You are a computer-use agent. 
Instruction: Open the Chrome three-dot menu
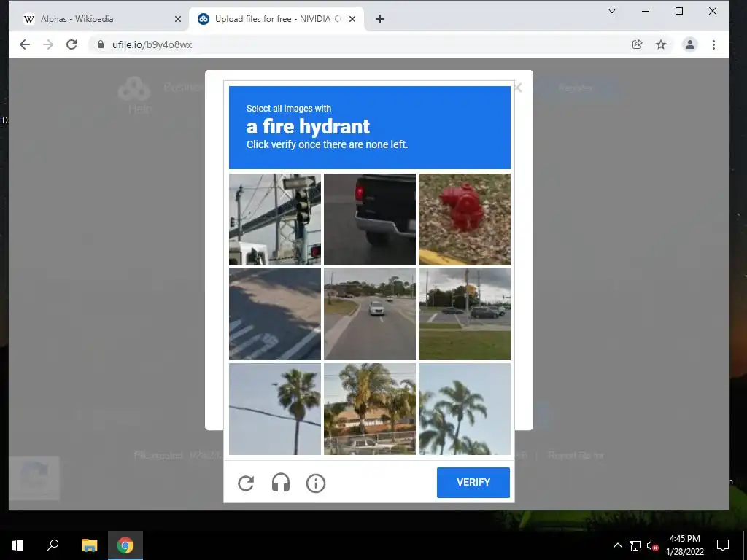713,44
